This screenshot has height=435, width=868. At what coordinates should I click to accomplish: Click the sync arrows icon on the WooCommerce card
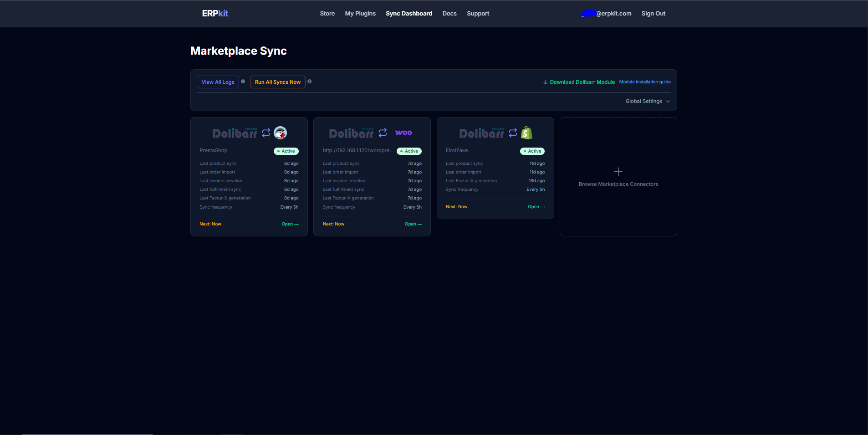pos(383,133)
